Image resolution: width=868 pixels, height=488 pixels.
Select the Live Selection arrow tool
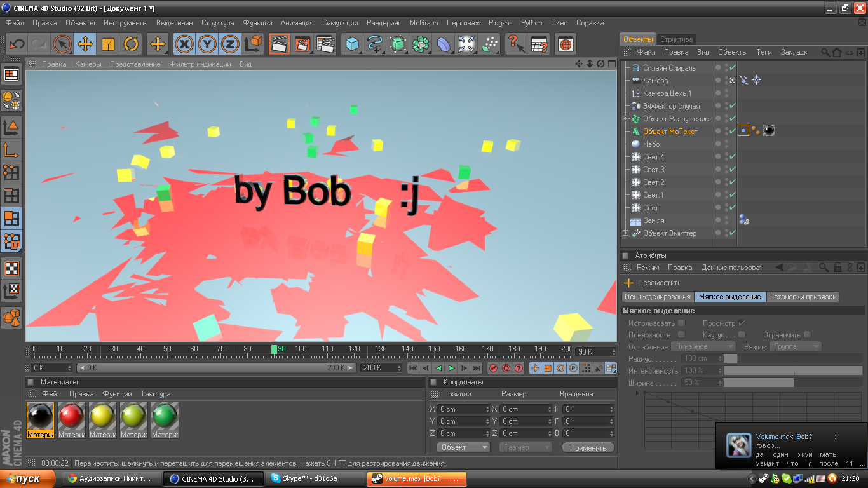coord(62,44)
